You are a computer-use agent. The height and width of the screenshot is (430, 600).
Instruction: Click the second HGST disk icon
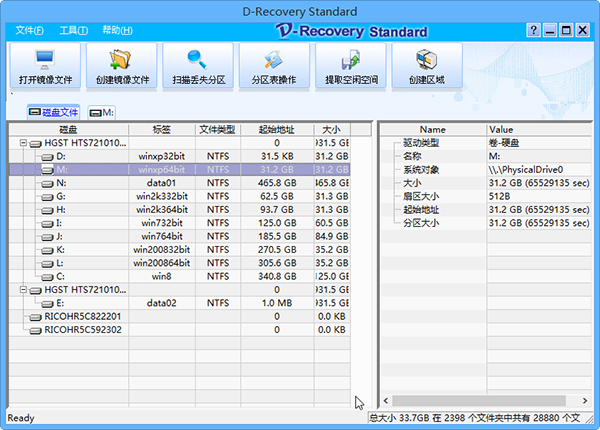coord(36,290)
